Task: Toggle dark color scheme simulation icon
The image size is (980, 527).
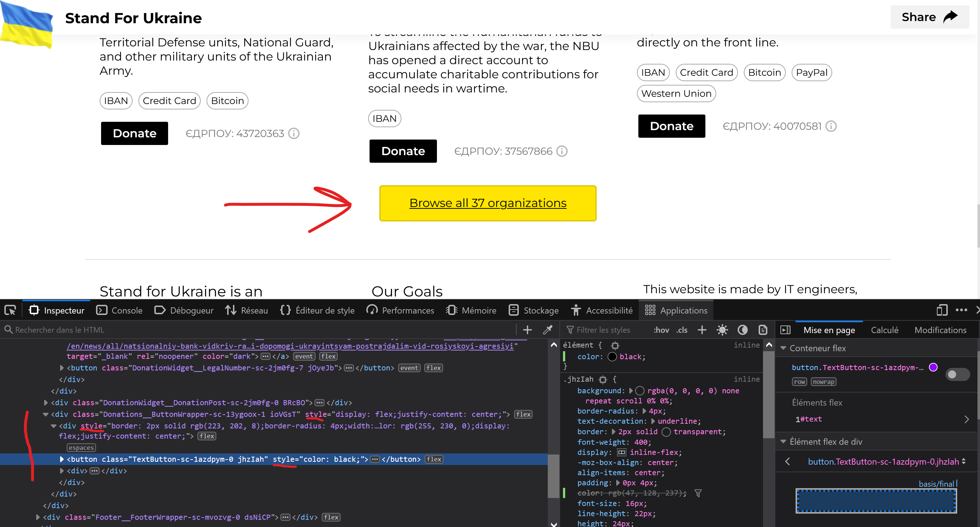Action: [742, 330]
